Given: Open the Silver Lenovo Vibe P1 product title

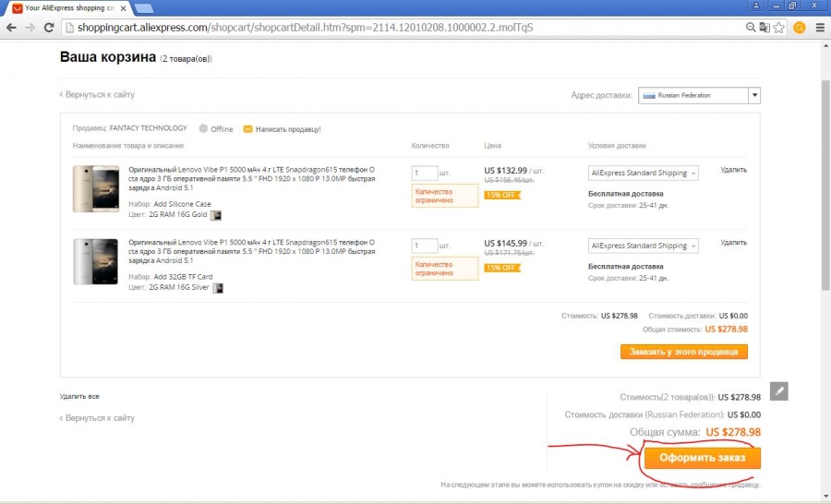Looking at the screenshot, I should 252,251.
